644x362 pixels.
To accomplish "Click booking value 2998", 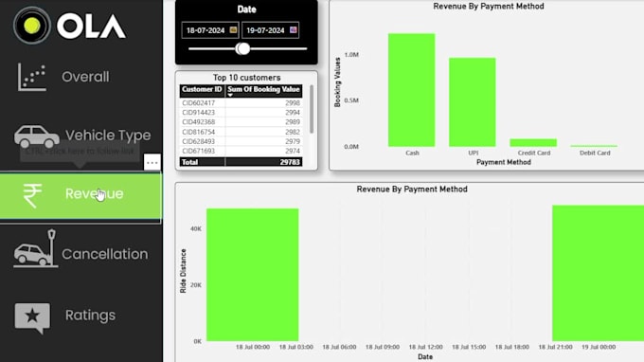I will pos(293,102).
